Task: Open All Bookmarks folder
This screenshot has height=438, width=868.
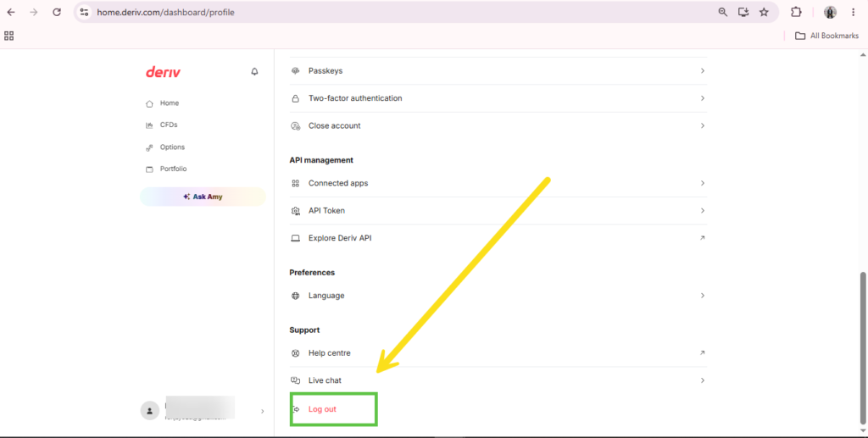Action: point(827,36)
